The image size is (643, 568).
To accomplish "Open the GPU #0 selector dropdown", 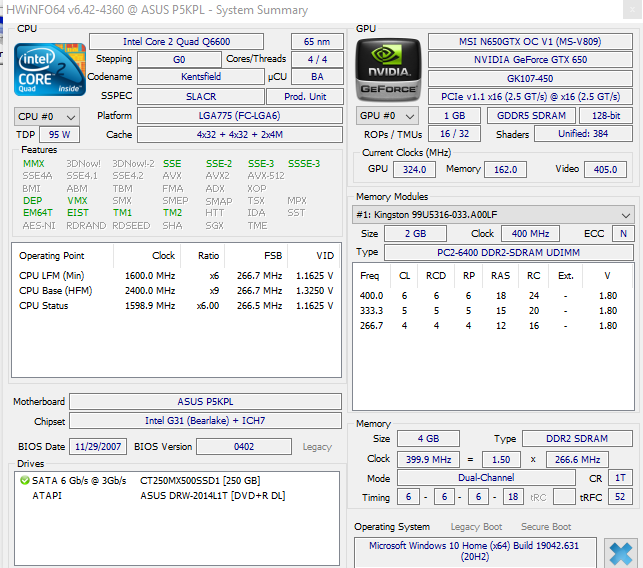I will tap(387, 116).
